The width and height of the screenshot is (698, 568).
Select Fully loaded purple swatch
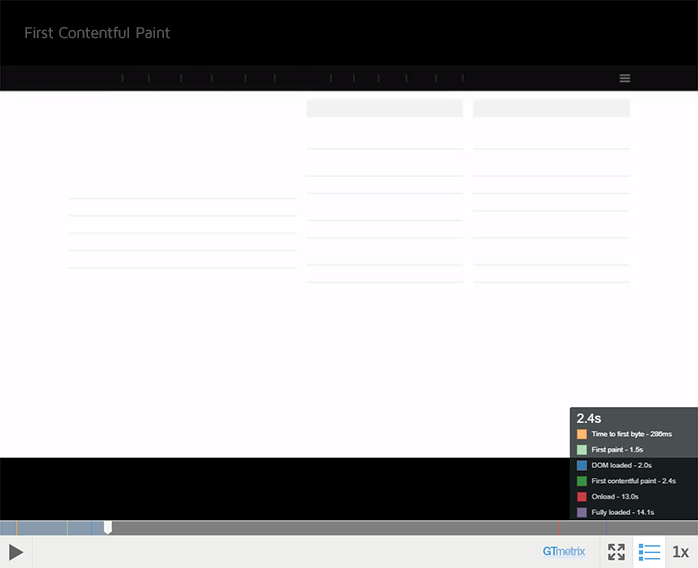[x=582, y=512]
